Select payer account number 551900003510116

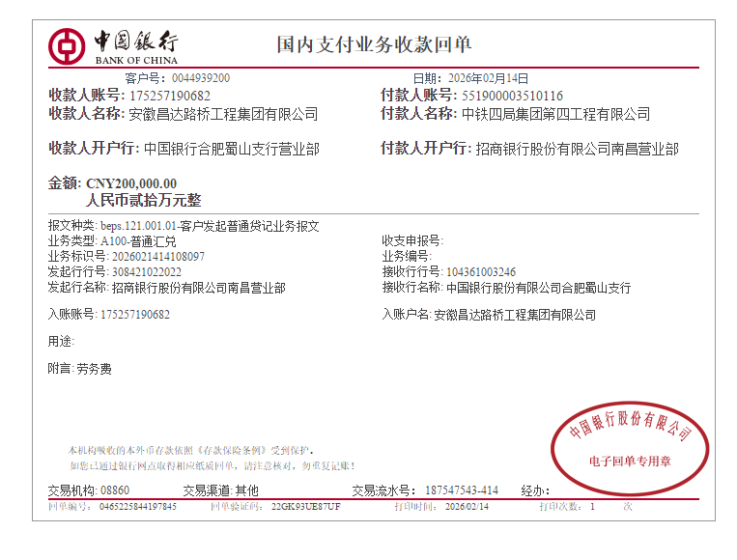512,96
